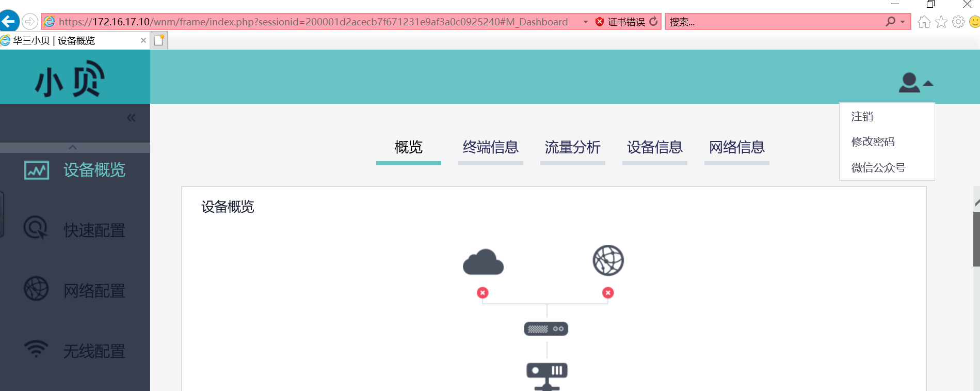This screenshot has height=391, width=980.
Task: Switch to the 网络信息 tab
Action: [x=737, y=147]
